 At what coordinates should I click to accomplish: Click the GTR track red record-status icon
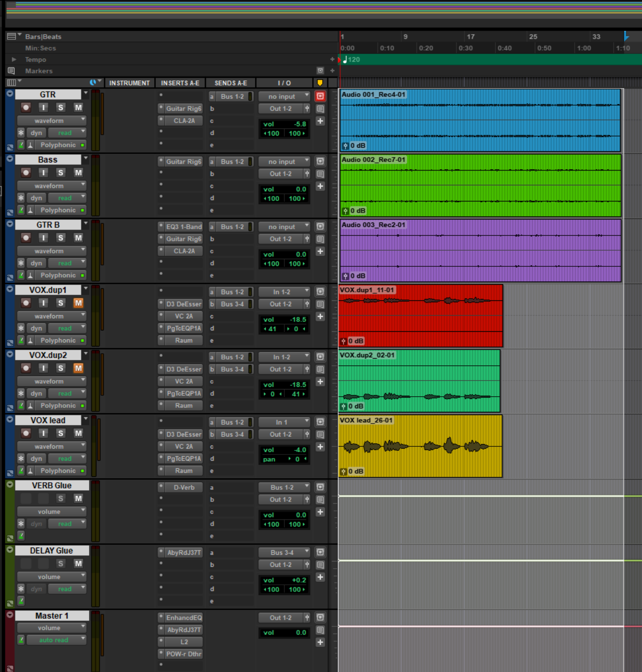pos(320,96)
